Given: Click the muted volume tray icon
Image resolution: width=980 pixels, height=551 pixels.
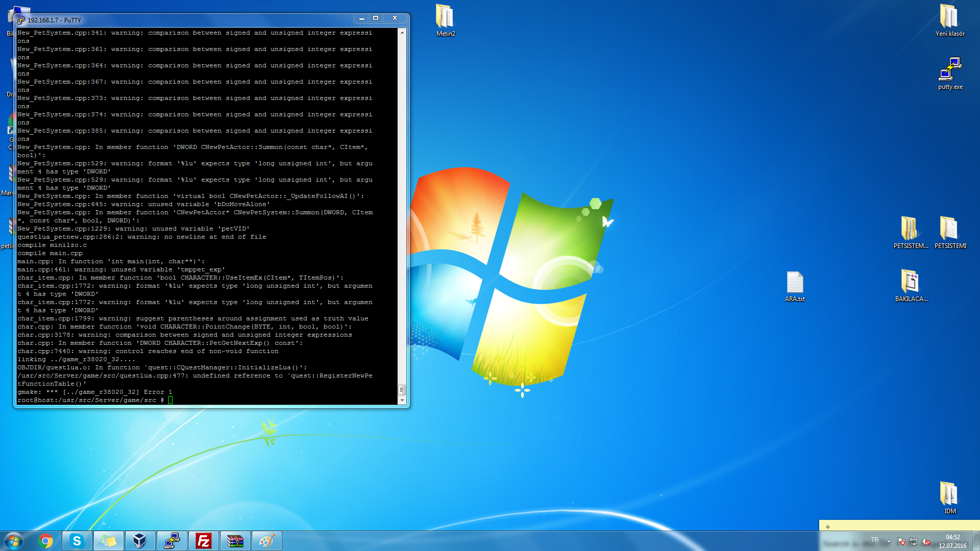Looking at the screenshot, I should click(x=926, y=542).
